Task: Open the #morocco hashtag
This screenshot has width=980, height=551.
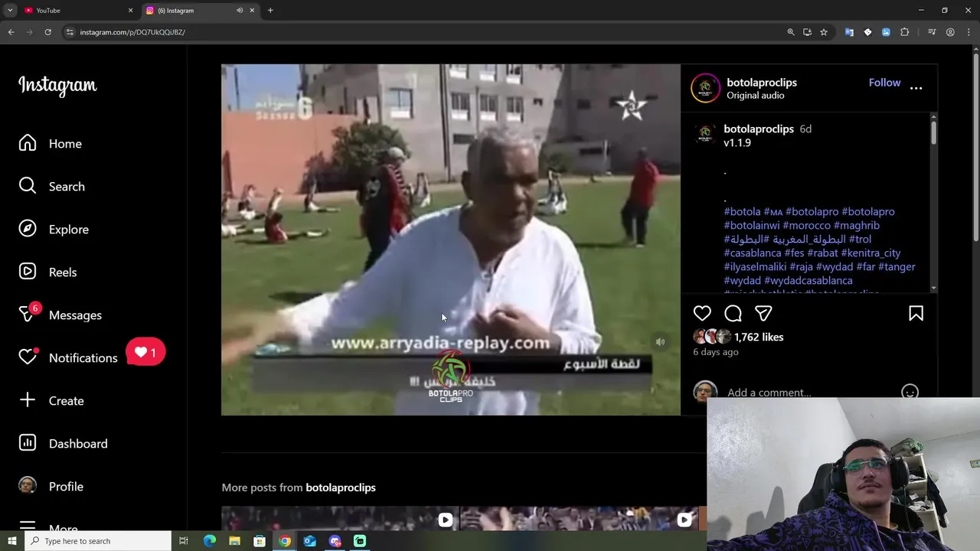Action: click(806, 225)
